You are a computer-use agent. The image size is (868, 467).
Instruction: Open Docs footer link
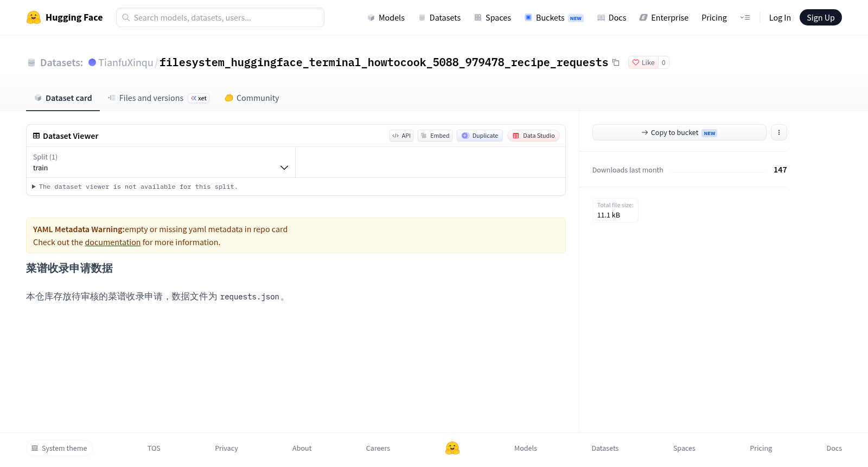pos(834,448)
